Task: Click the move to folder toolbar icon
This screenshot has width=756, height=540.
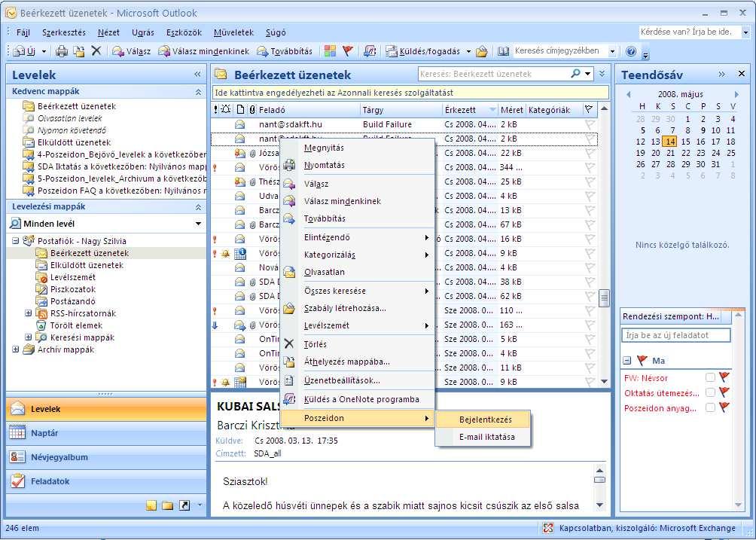Action: coord(78,51)
